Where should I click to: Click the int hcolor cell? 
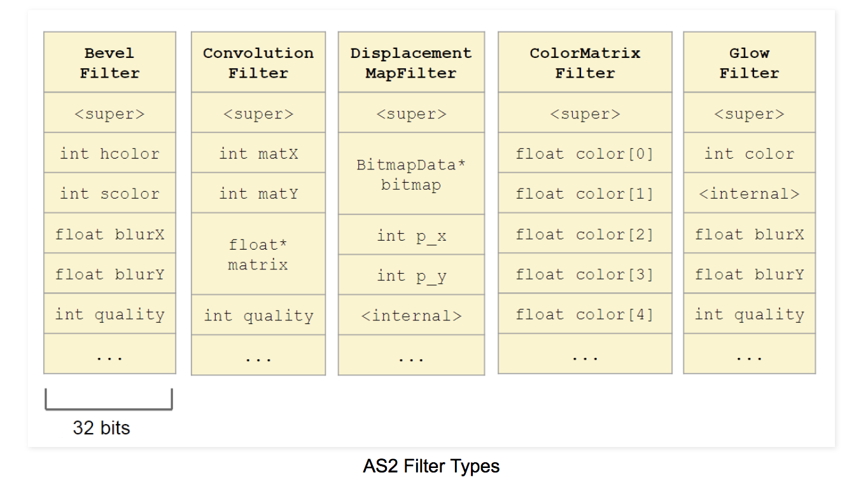point(109,153)
